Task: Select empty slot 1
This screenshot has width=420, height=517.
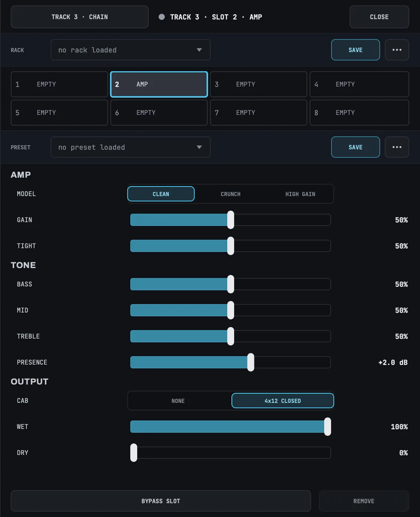Action: 59,84
